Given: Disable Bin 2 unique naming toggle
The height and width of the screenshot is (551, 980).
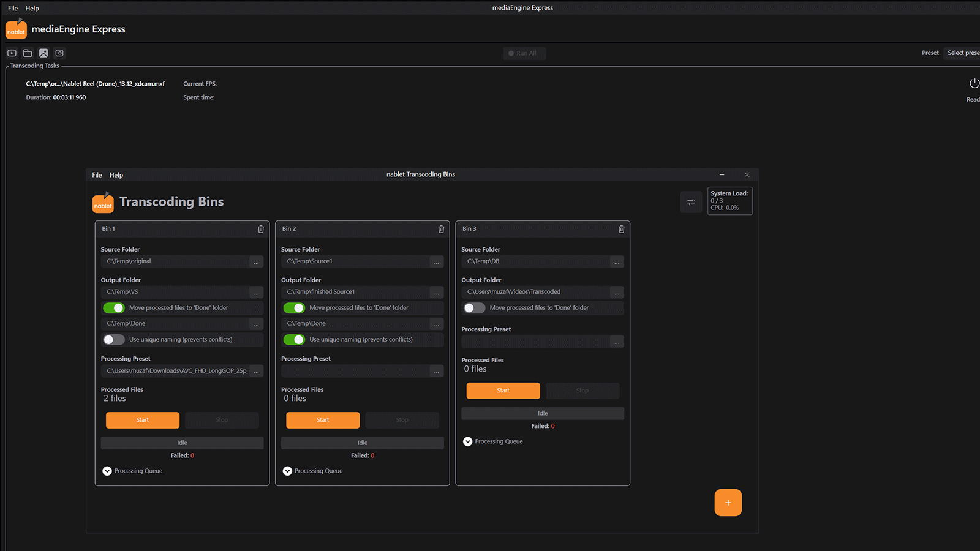Looking at the screenshot, I should (x=294, y=339).
